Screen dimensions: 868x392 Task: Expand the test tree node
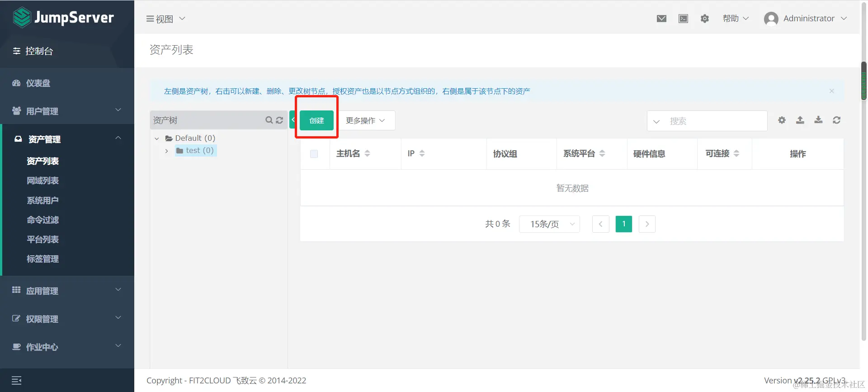(x=167, y=151)
